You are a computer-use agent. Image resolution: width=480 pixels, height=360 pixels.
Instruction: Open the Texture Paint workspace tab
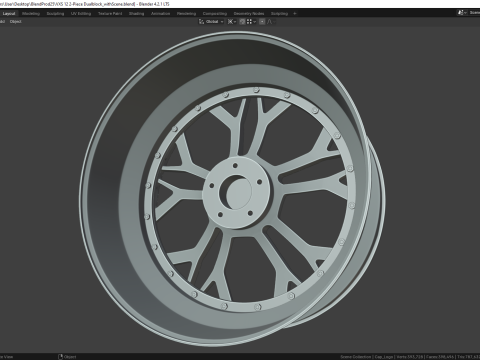coord(110,14)
